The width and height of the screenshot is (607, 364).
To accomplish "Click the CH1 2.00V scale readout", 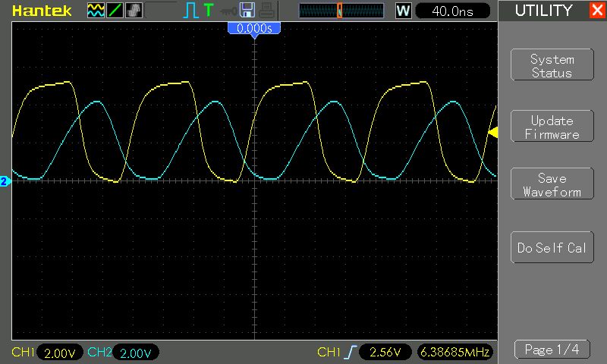I will (60, 353).
